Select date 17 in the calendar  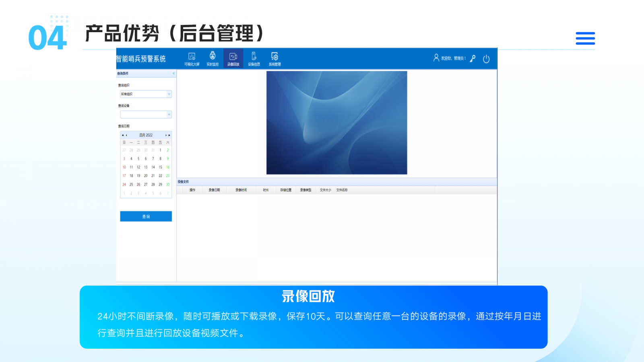click(x=124, y=176)
